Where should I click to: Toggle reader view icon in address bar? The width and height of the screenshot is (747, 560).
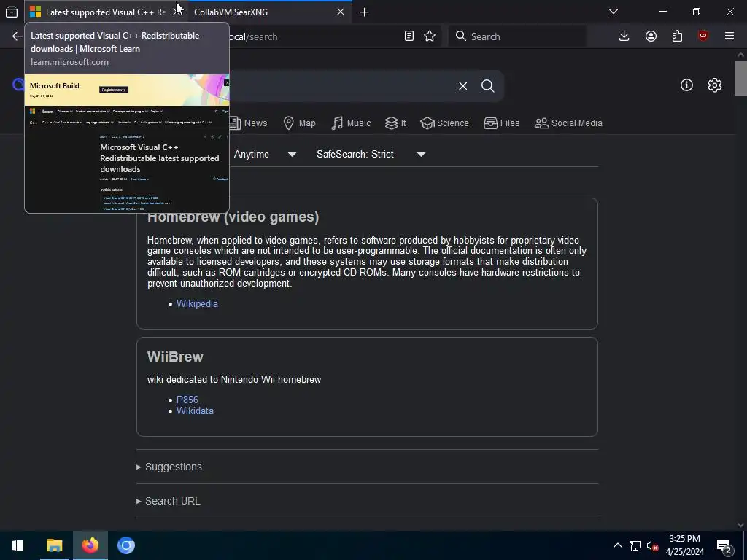coord(409,36)
